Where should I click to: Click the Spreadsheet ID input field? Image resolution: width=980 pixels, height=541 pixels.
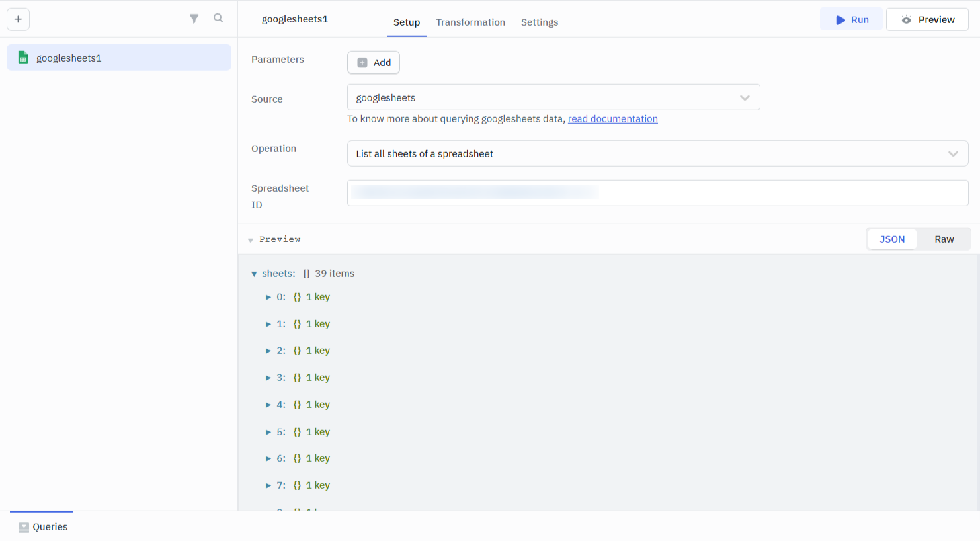[x=657, y=193]
